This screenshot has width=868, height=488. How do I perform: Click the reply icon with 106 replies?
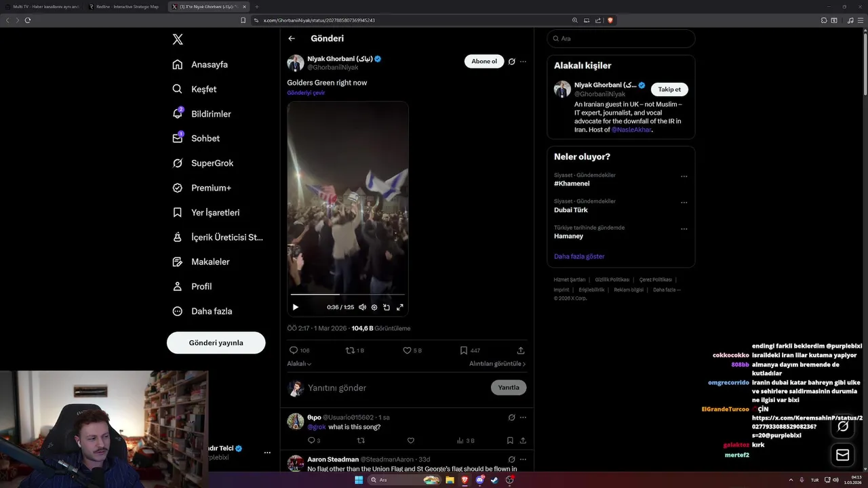294,350
